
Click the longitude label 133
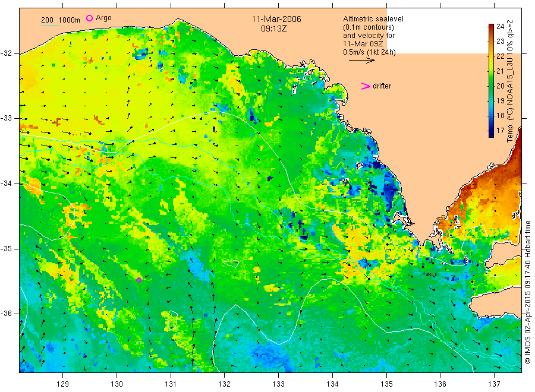[x=278, y=384]
